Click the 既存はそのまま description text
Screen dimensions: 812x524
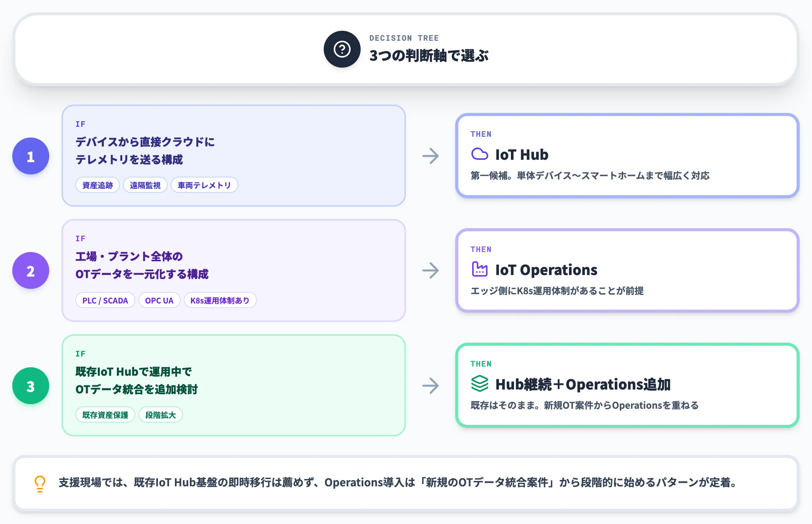coord(584,405)
